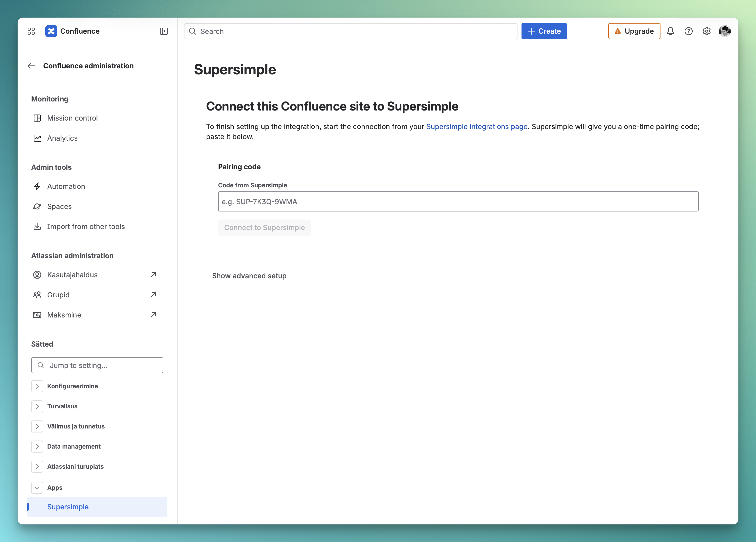Click the Välimus ja tunnetus label
Screen dimensions: 756x542
coord(76,426)
